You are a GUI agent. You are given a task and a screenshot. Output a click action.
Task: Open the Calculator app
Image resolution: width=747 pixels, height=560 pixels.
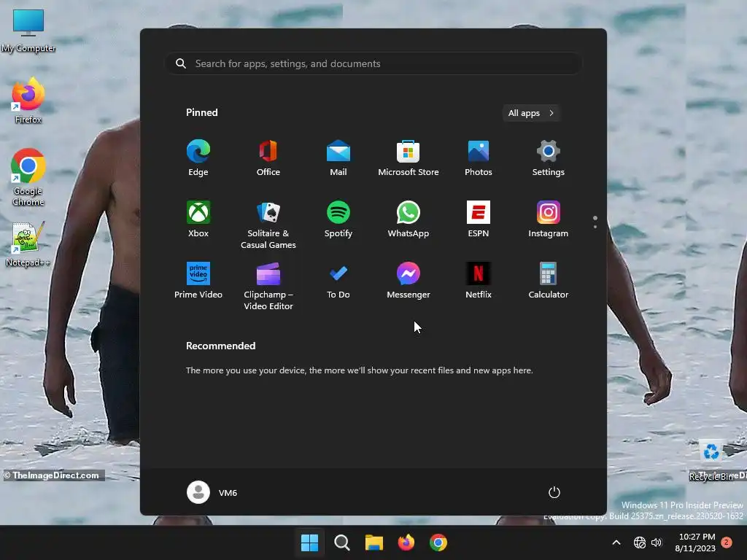pos(549,281)
